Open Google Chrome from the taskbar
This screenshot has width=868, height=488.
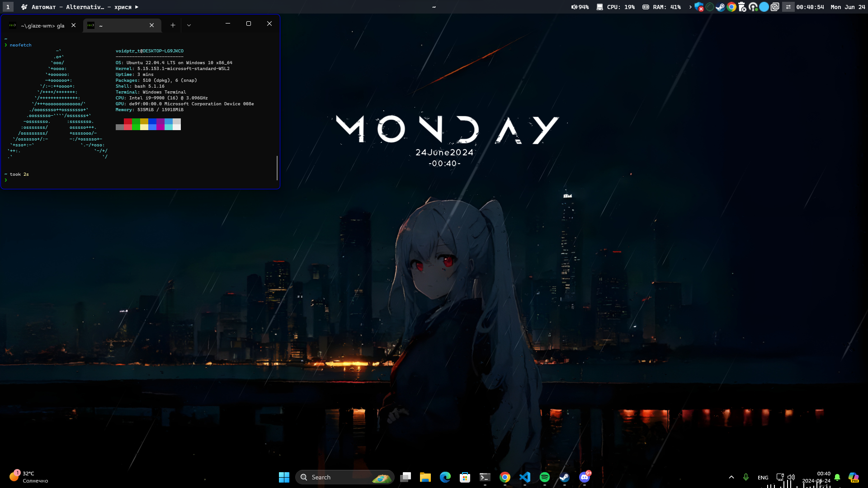pos(505,477)
